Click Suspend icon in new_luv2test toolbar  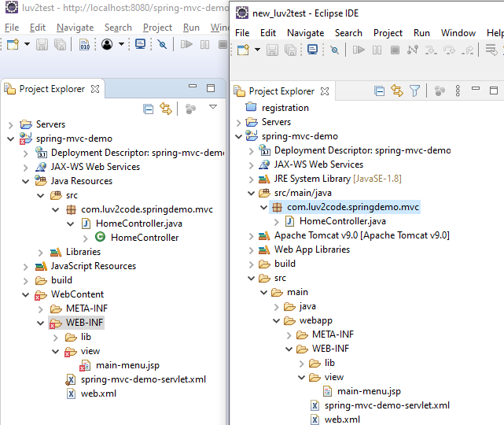(x=377, y=50)
